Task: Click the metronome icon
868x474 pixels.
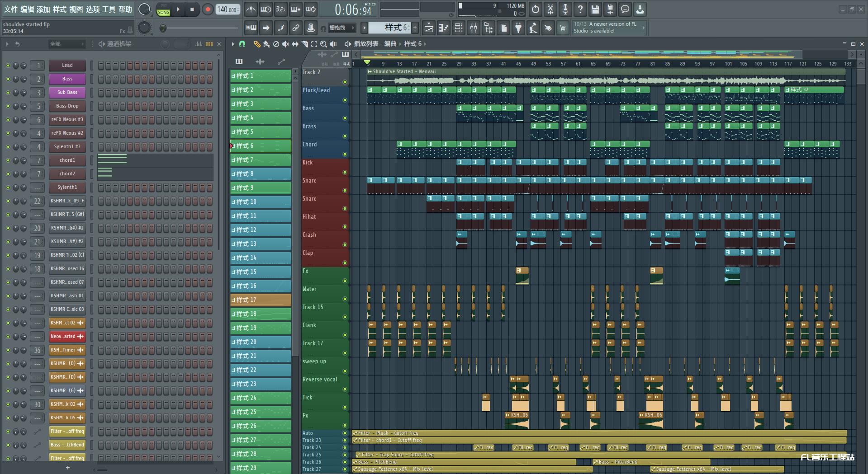Action: (x=251, y=9)
